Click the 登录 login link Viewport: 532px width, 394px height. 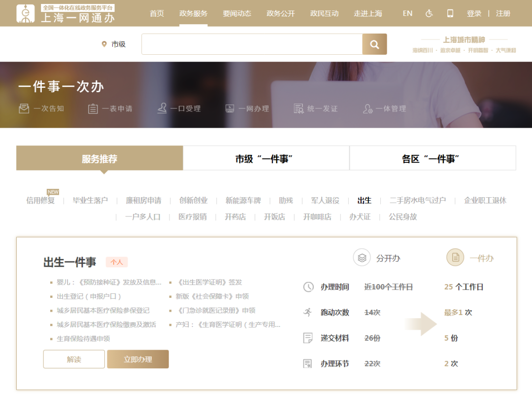(x=474, y=13)
